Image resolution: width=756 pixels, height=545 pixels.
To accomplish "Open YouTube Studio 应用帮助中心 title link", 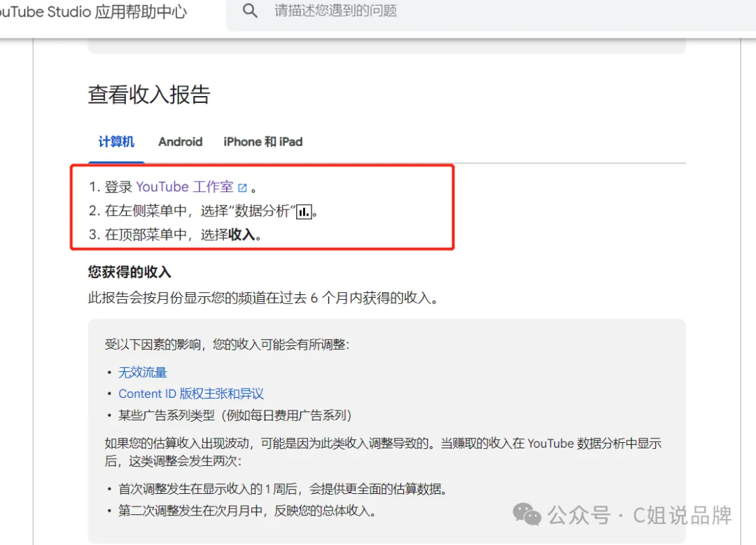I will pos(92,12).
